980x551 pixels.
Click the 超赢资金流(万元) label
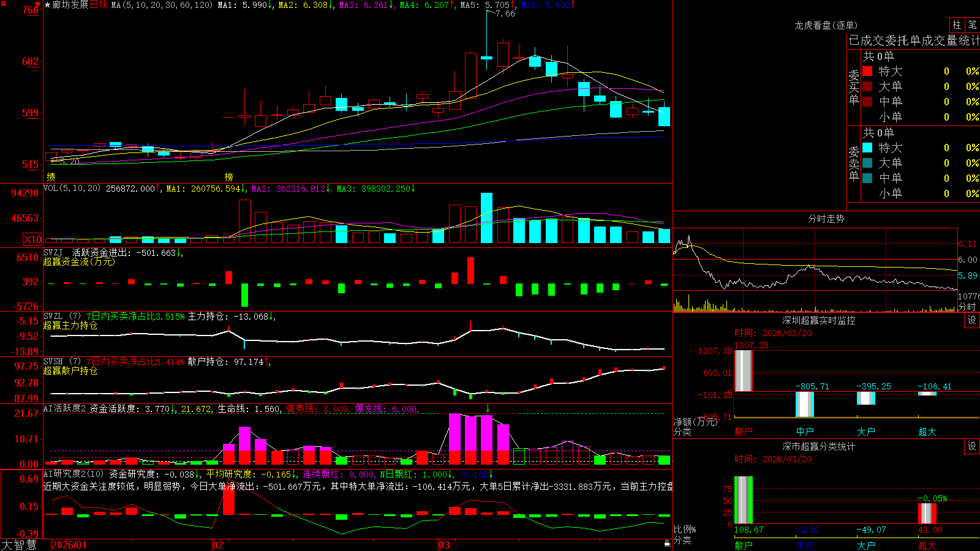(79, 261)
